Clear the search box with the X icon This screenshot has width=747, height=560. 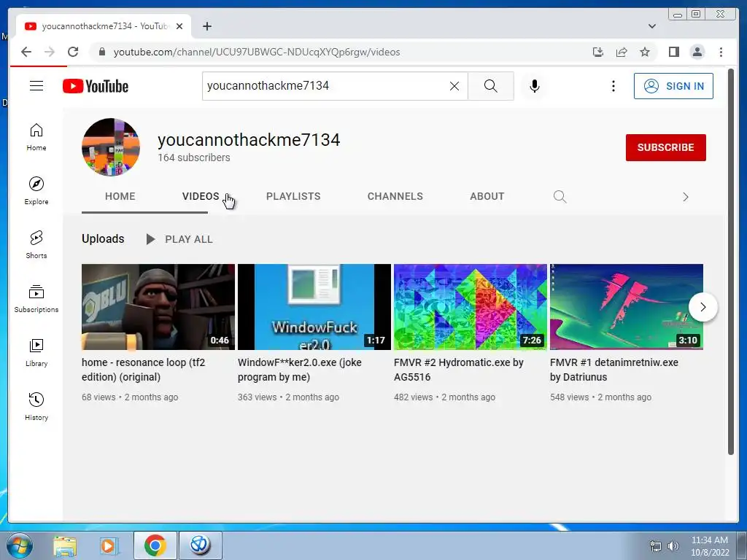(x=454, y=86)
